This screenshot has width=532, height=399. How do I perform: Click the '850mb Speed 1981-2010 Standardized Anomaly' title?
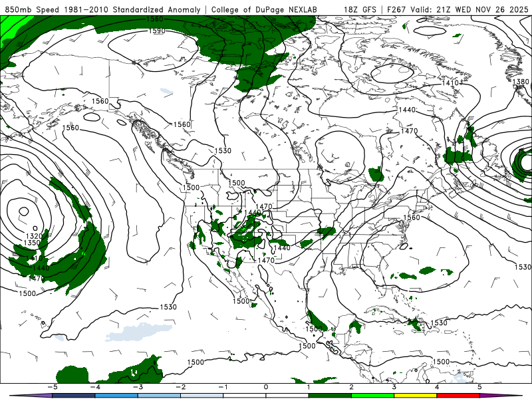click(x=102, y=10)
